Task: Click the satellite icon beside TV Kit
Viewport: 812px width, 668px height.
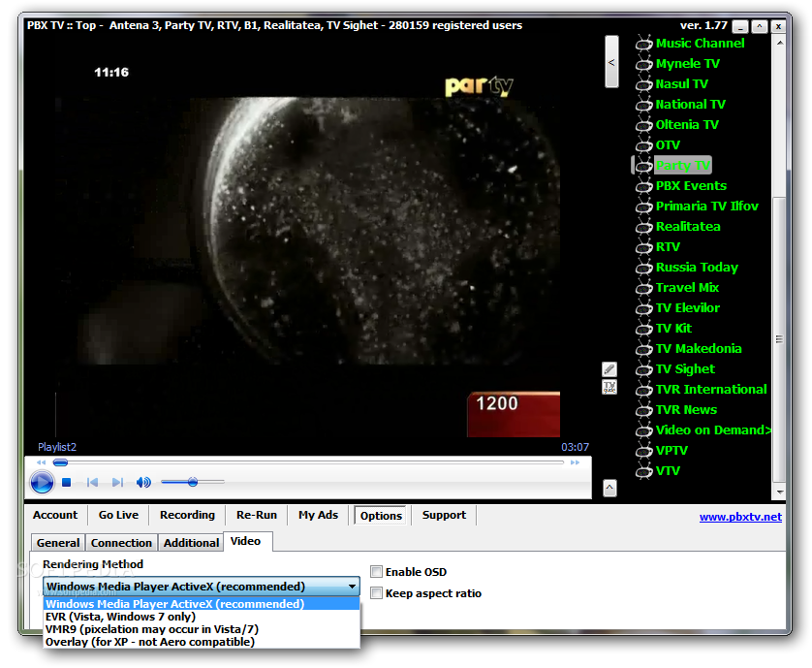Action: 643,329
